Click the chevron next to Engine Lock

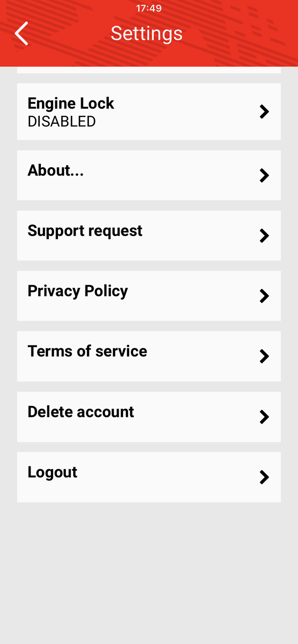pyautogui.click(x=264, y=112)
